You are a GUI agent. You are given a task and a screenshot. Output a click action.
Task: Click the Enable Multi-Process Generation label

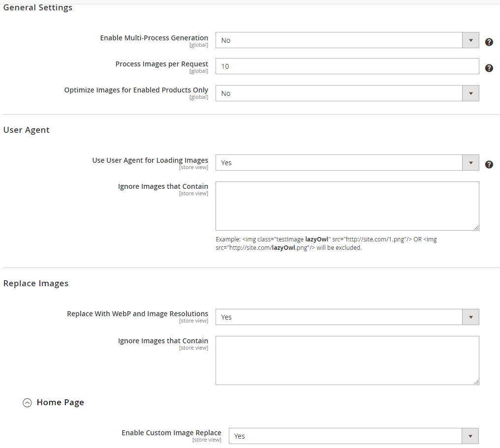pyautogui.click(x=154, y=38)
